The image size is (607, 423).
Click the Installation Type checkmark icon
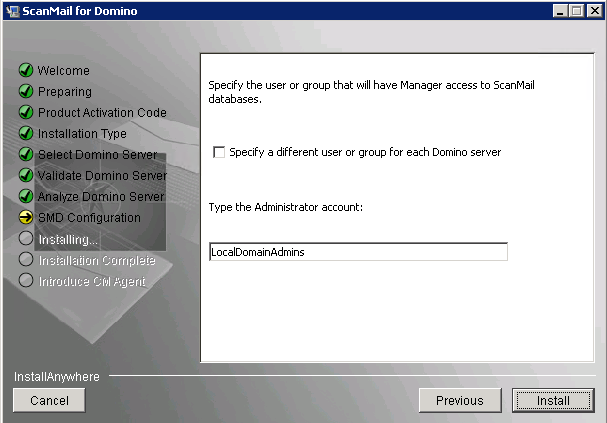pyautogui.click(x=27, y=134)
